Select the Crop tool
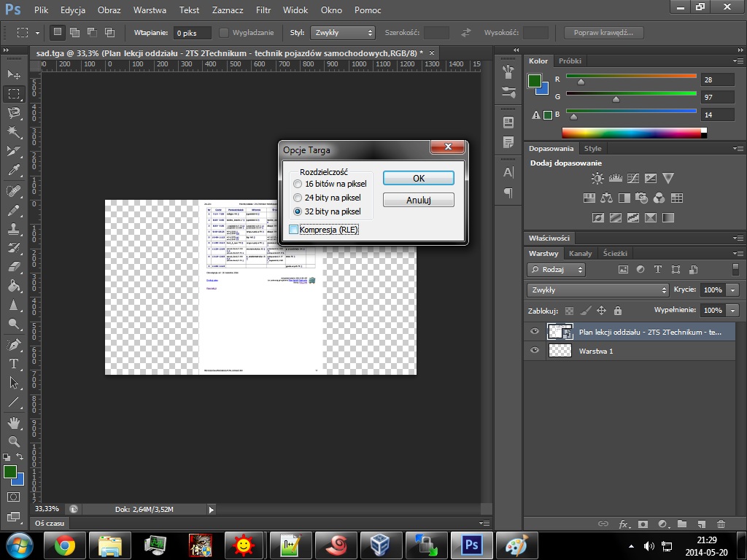This screenshot has width=747, height=560. tap(14, 151)
